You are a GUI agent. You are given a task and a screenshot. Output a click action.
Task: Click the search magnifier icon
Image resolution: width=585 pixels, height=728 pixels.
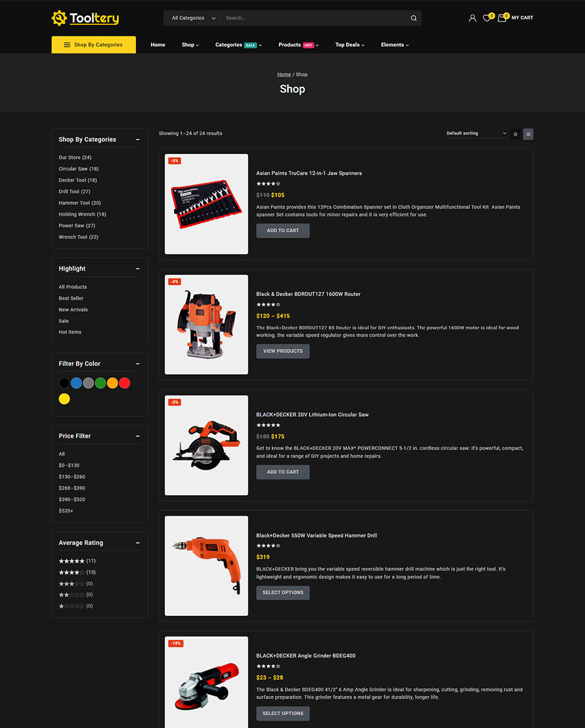(x=413, y=18)
